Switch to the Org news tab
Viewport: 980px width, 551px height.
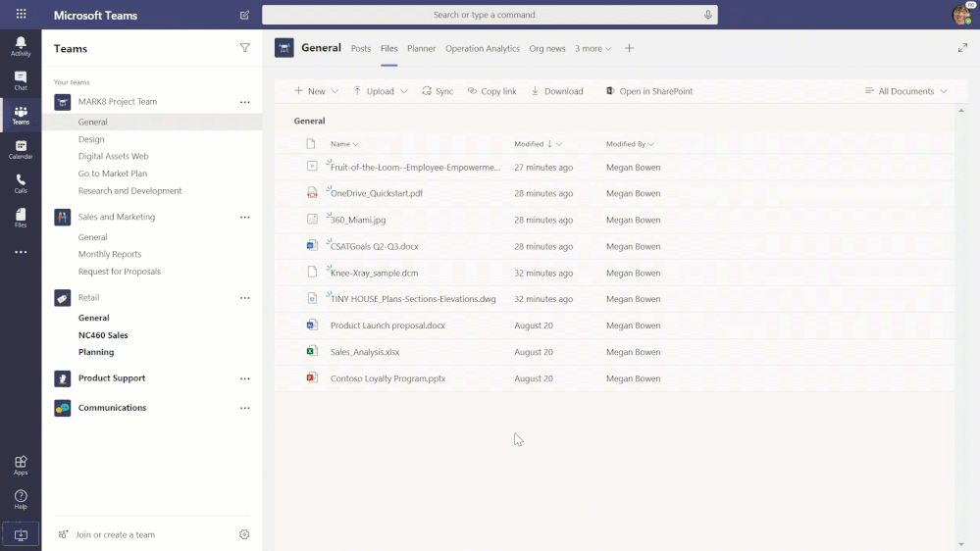click(546, 48)
